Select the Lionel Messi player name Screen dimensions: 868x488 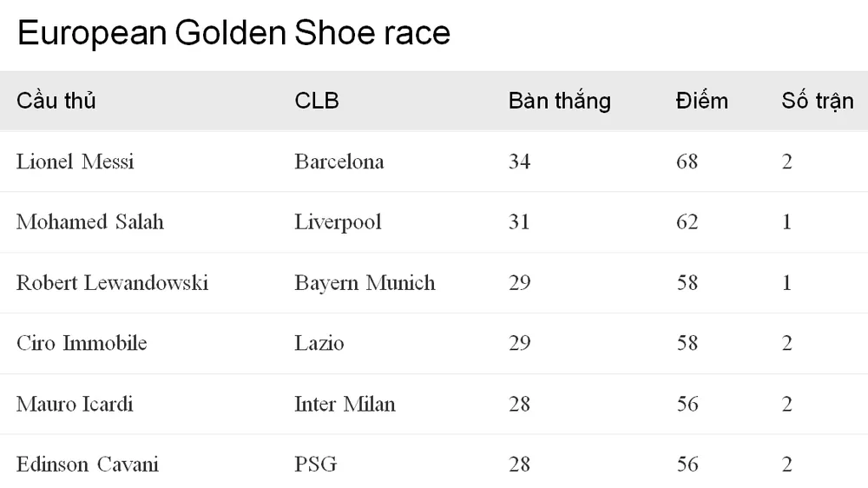click(x=76, y=162)
